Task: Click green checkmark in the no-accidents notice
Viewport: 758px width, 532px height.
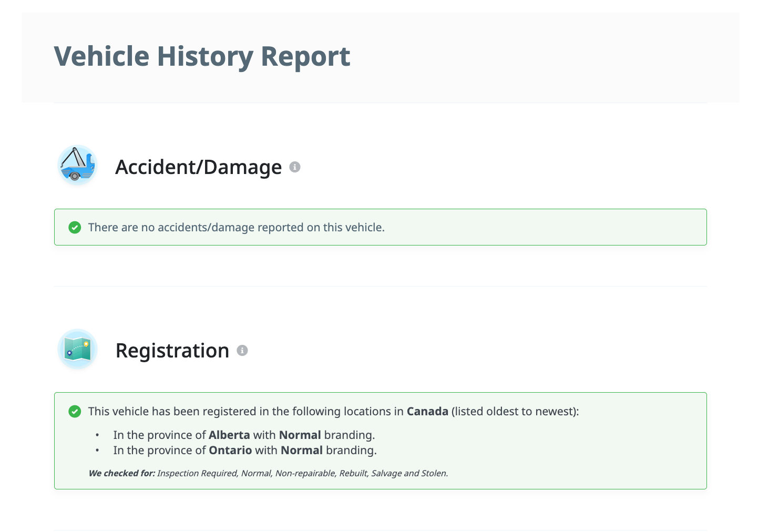Action: pos(75,228)
